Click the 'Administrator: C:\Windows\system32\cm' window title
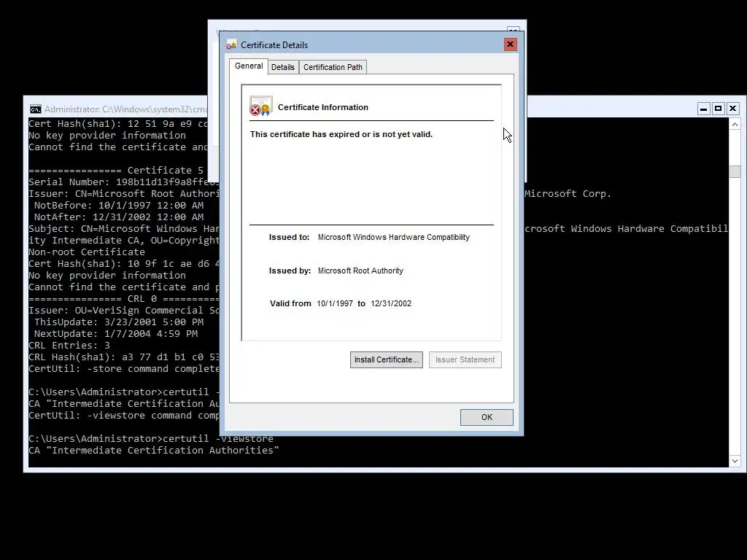Screen dimensions: 747x560 125,109
